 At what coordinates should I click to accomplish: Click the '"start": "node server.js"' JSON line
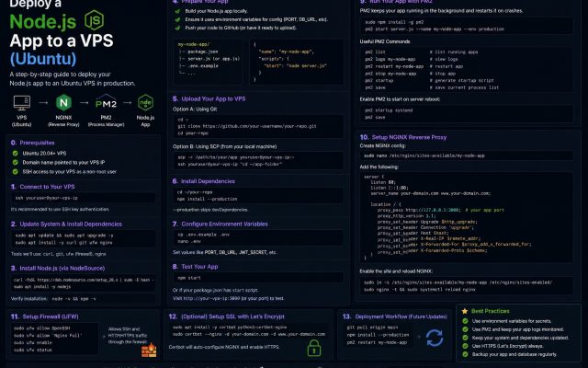[x=296, y=65]
